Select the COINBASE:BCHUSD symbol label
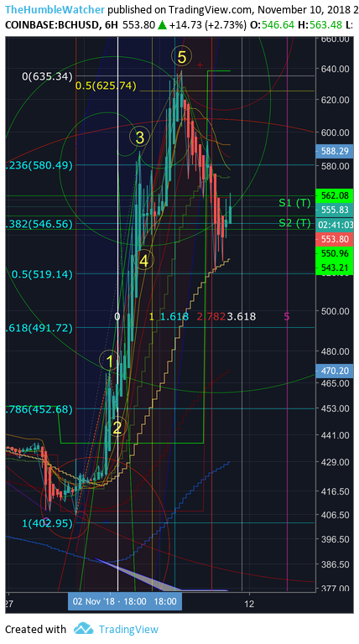The image size is (359, 644). (53, 25)
